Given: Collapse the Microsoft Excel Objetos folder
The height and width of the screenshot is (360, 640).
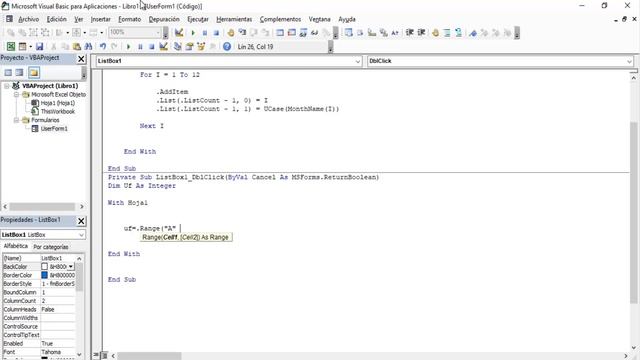Looking at the screenshot, I should [x=16, y=95].
